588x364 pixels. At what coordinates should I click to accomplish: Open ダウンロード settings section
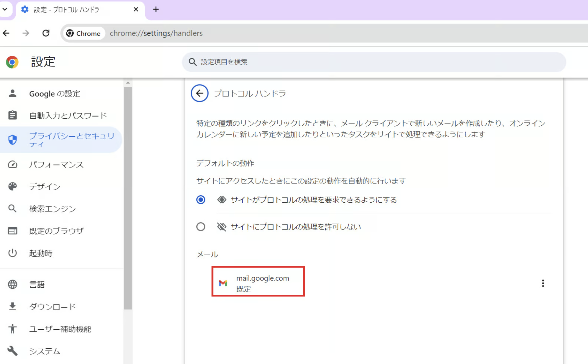[52, 307]
